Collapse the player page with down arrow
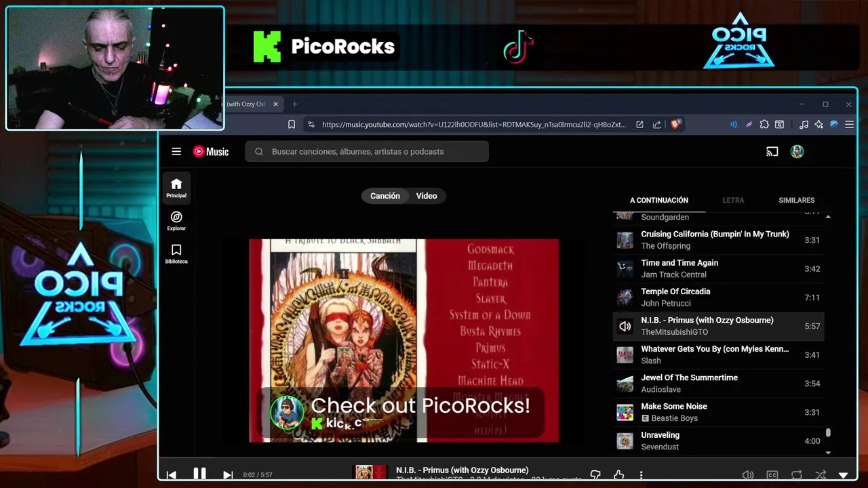The height and width of the screenshot is (488, 868). coord(844,475)
